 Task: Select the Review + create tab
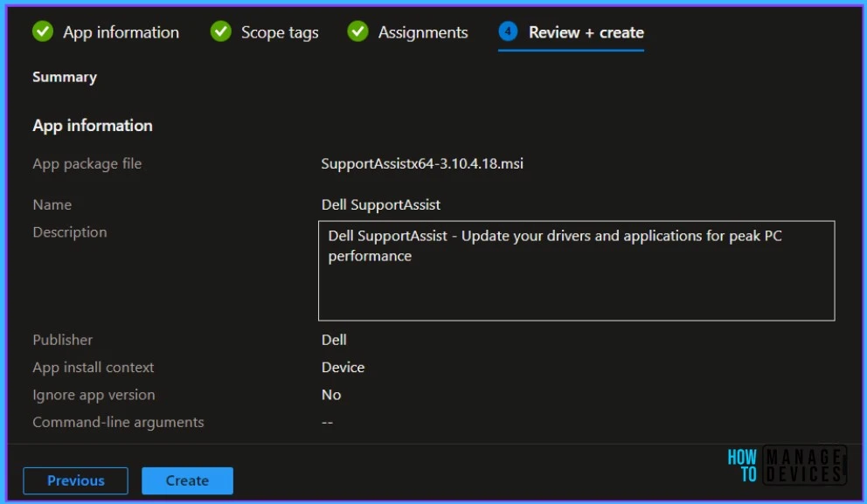pos(586,32)
